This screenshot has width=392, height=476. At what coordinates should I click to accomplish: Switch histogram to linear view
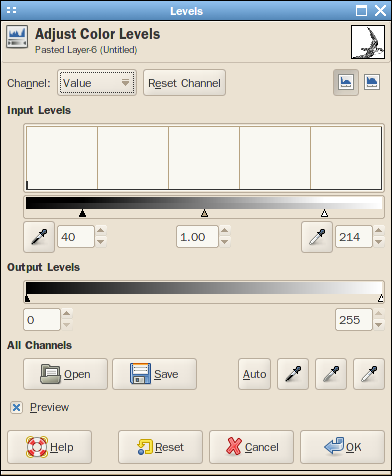(346, 82)
